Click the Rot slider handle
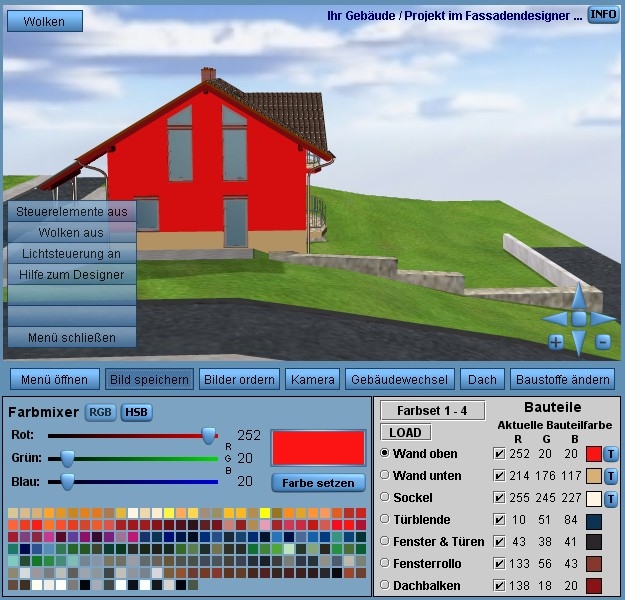The image size is (625, 600). pyautogui.click(x=209, y=435)
